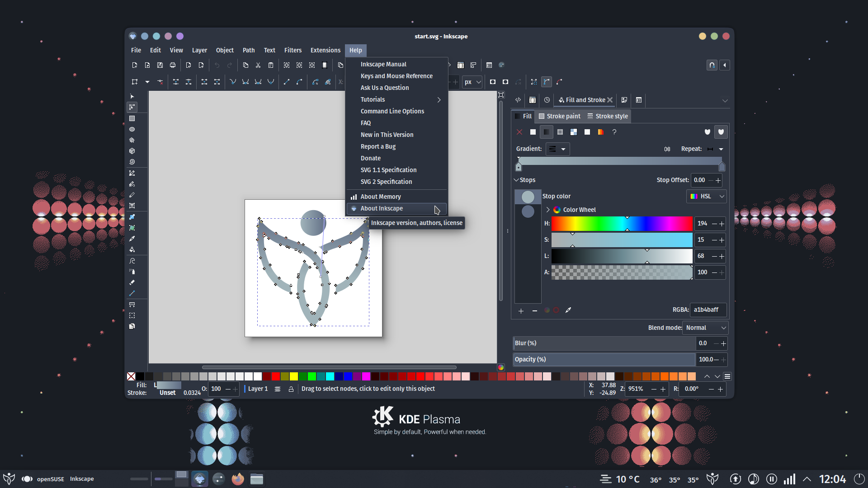Click Delete selected nodes icon
This screenshot has width=868, height=488.
(160, 82)
